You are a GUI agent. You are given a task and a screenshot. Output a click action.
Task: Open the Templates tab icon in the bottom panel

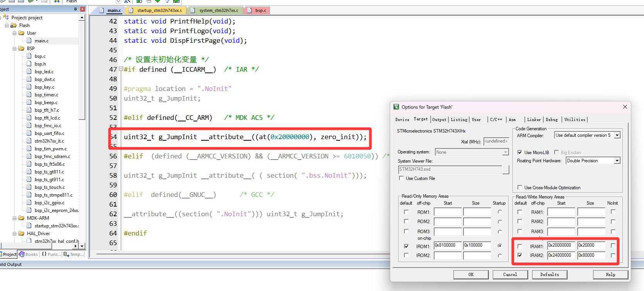[66, 254]
